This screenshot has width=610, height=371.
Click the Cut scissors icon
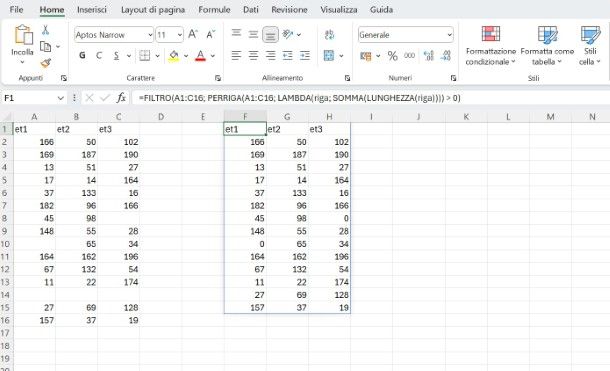pos(46,30)
